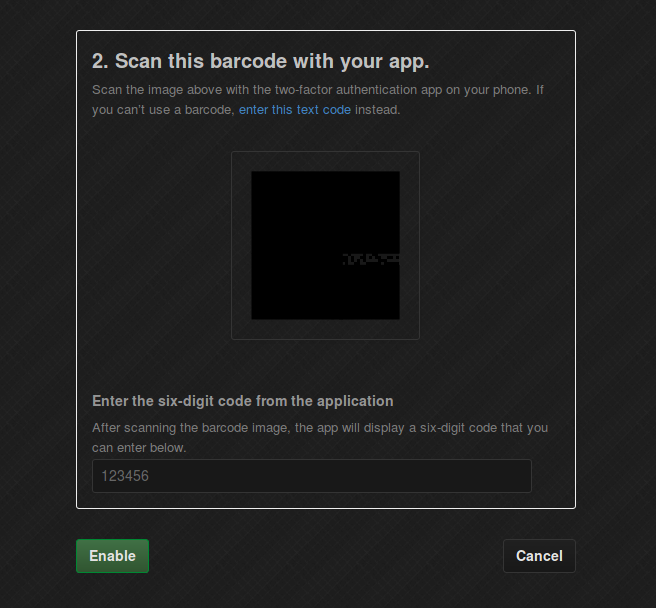Viewport: 656px width, 608px height.
Task: Select the heading '2. Scan this barcode with your app.'
Action: click(x=261, y=62)
